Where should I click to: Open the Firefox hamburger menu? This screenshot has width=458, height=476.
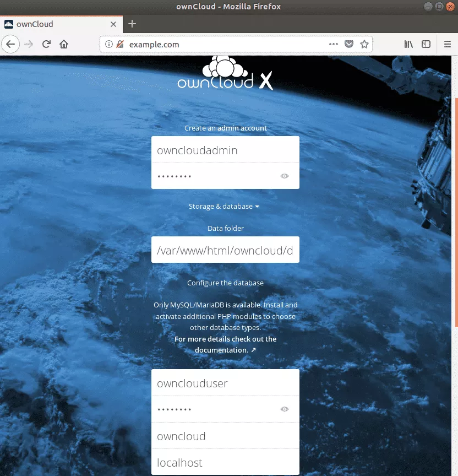tap(448, 44)
